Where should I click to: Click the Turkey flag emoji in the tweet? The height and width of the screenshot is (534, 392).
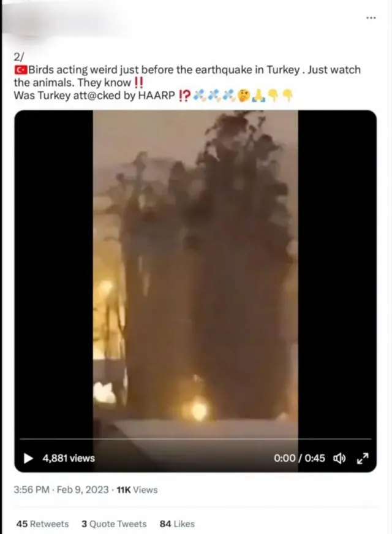(x=20, y=70)
